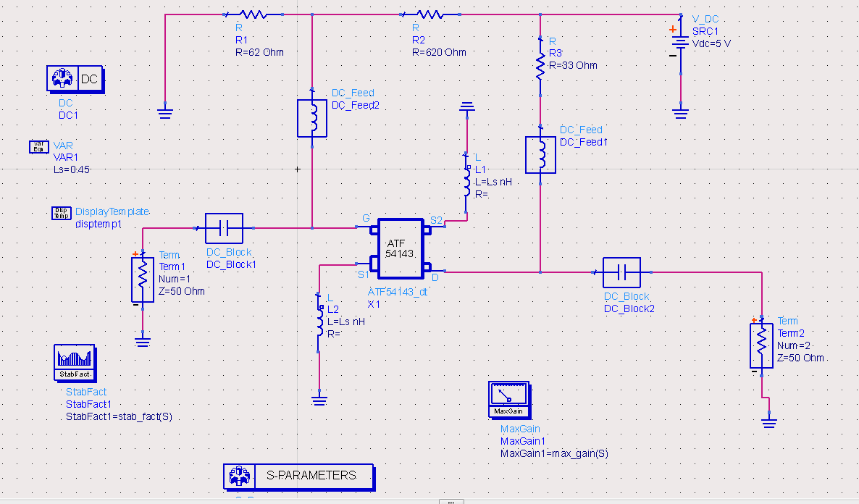Click the gate pin label G
This screenshot has height=504, width=859.
pos(366,219)
